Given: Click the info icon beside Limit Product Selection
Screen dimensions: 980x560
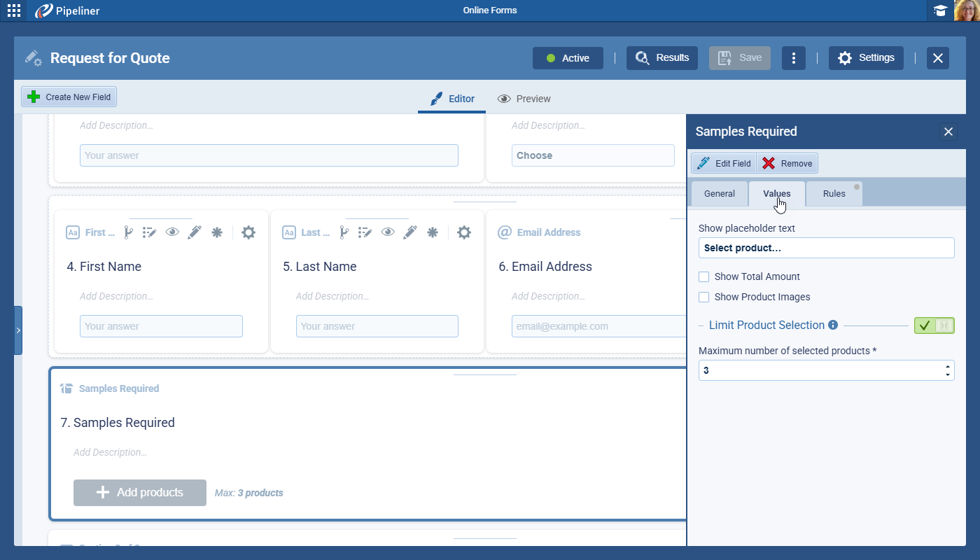Looking at the screenshot, I should click(833, 325).
